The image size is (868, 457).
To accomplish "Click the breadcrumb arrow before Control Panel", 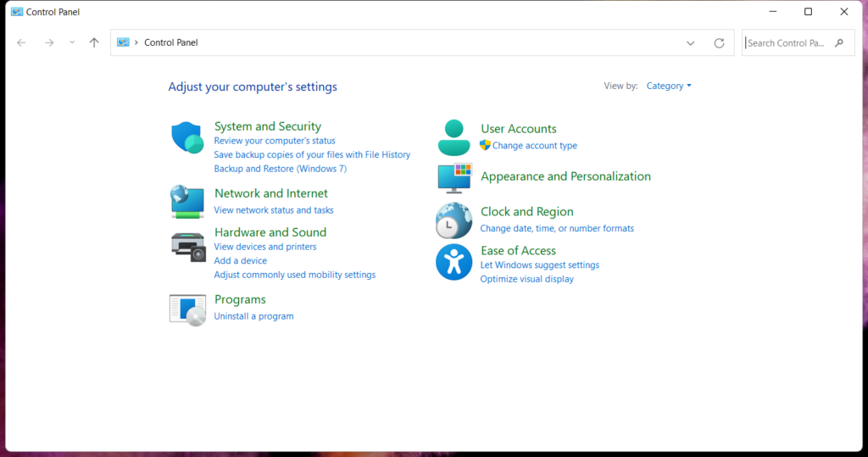I will tap(136, 42).
